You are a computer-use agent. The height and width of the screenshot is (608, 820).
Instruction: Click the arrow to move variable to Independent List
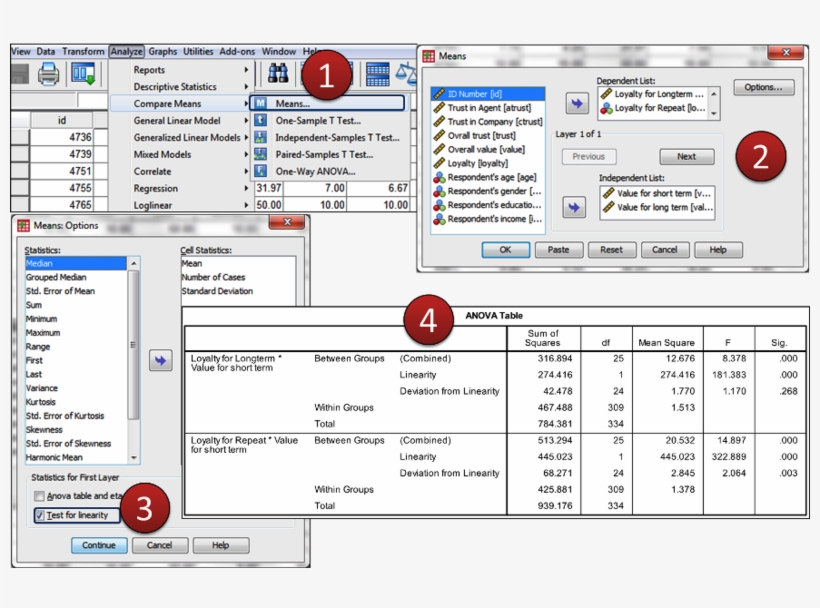click(x=572, y=206)
